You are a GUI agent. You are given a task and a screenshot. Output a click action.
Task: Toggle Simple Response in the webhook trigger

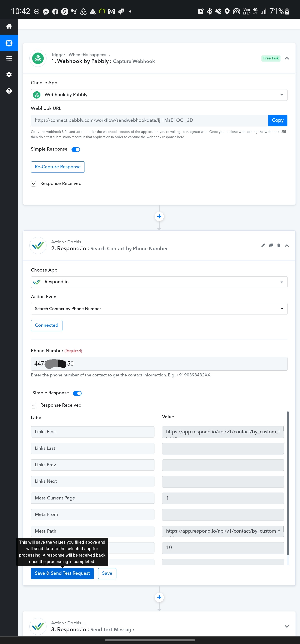(x=76, y=150)
